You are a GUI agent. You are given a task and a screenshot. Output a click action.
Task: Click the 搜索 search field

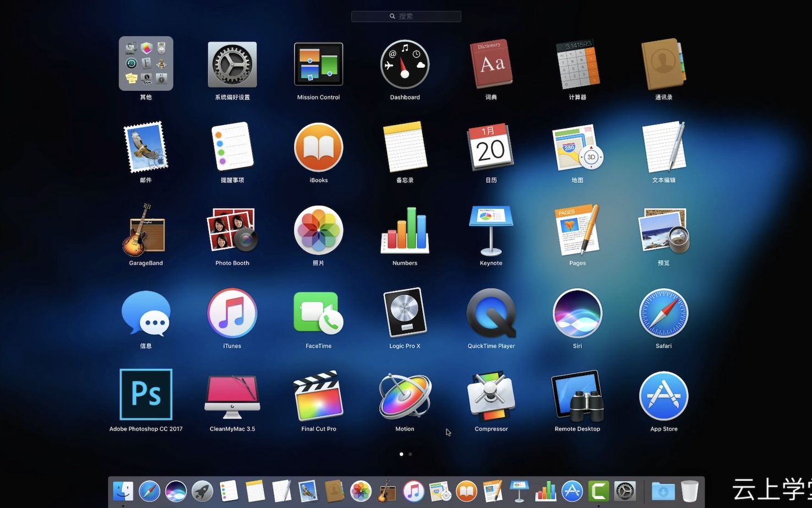406,17
